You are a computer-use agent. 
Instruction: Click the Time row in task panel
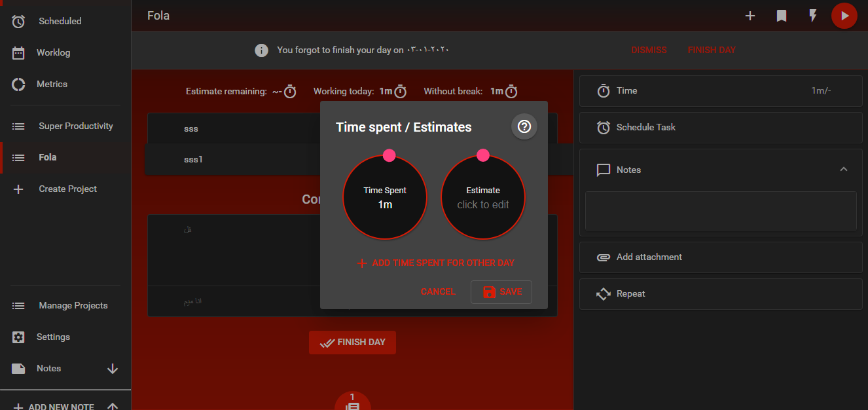pyautogui.click(x=721, y=90)
